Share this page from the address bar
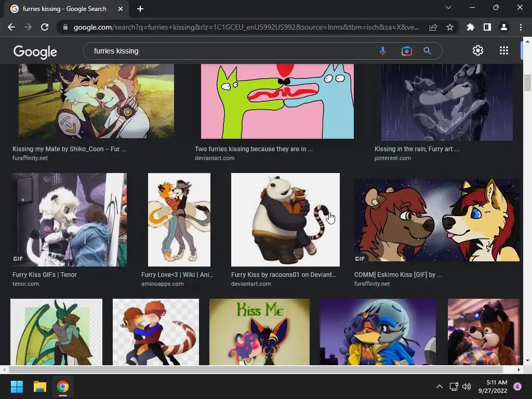 coord(433,27)
